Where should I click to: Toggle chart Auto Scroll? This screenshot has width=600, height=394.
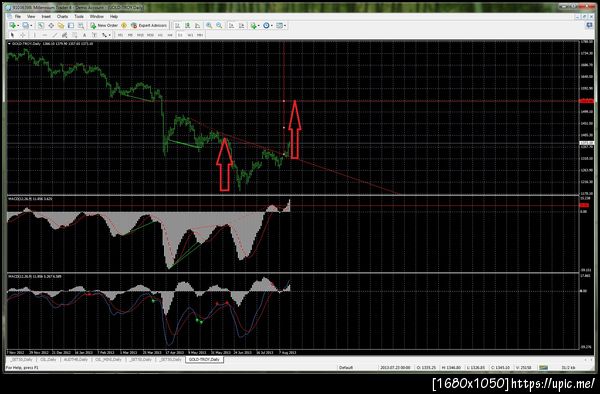[x=232, y=25]
